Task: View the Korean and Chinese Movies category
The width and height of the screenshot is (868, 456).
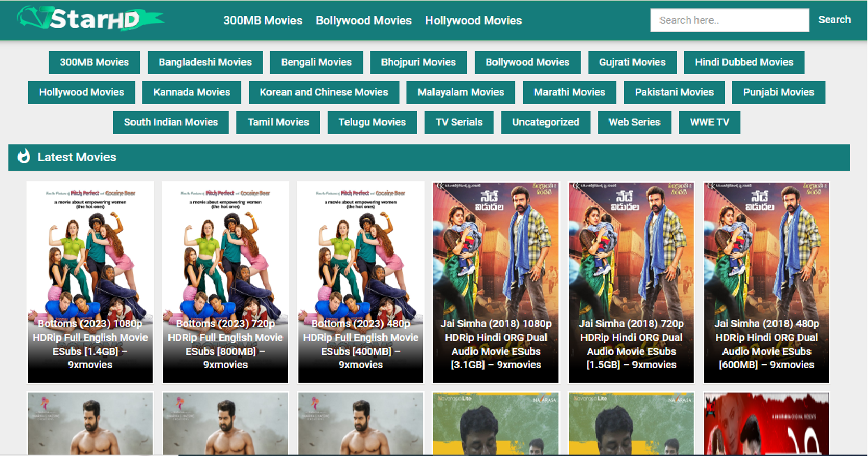Action: [324, 92]
